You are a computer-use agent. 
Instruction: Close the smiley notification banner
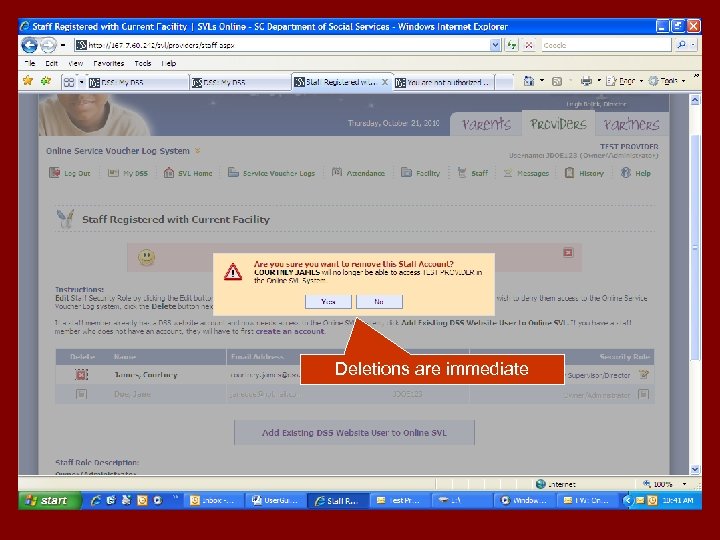568,253
